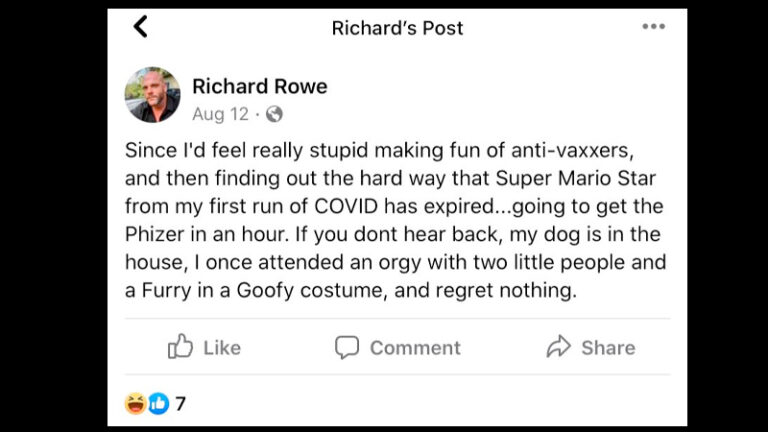Click the "Richard's Post" header title
Screen dimensions: 768x432
(397, 28)
